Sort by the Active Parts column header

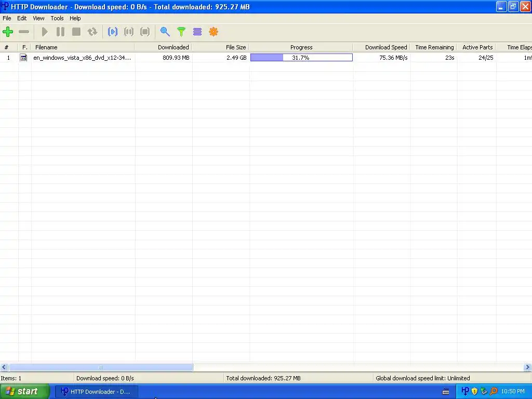[477, 47]
